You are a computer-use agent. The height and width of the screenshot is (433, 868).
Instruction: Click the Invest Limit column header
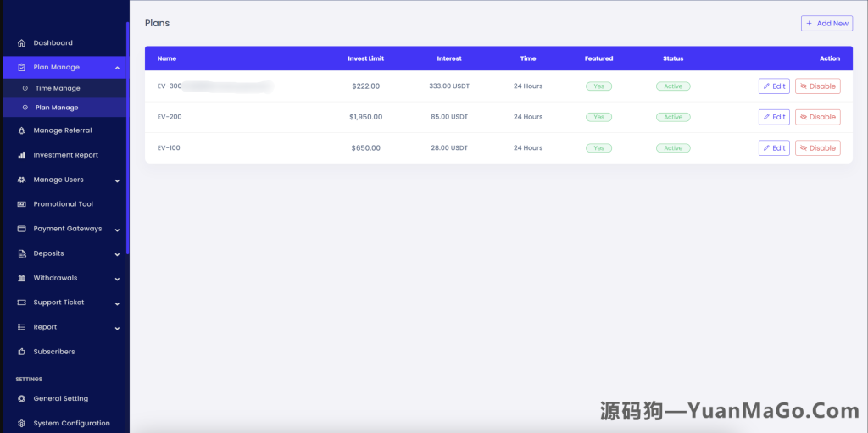365,58
